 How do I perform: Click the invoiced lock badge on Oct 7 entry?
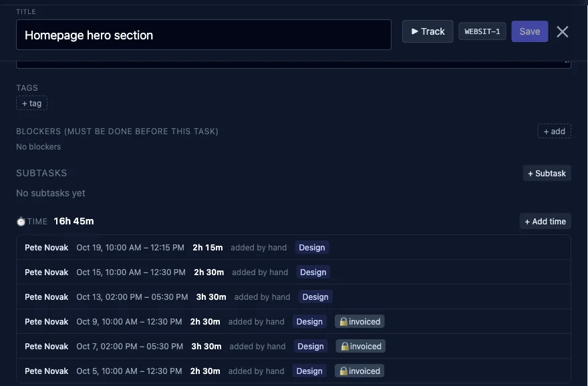click(x=361, y=347)
